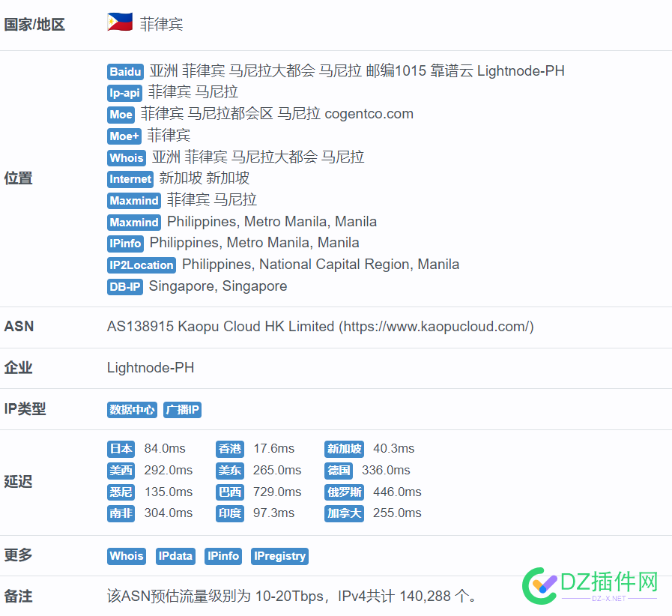Click the 俄罗斯 latency badge
Image resolution: width=672 pixels, height=616 pixels.
tap(344, 492)
